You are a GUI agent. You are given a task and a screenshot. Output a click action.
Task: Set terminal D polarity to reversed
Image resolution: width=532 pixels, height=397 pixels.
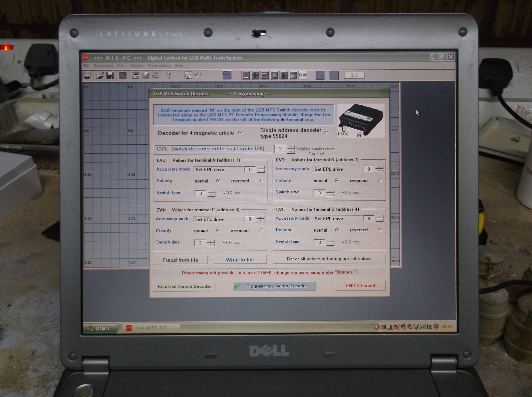[380, 230]
